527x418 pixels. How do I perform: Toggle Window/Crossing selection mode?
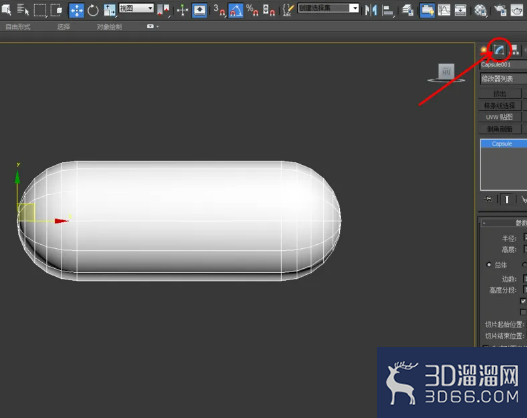tap(56, 10)
